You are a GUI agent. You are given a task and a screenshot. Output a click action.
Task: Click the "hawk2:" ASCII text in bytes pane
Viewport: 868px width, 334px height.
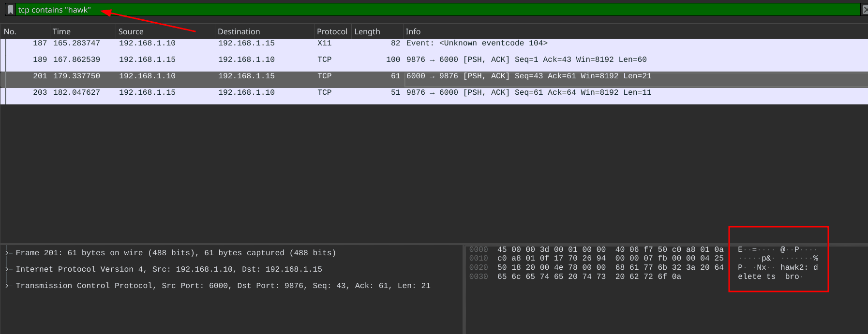[794, 267]
